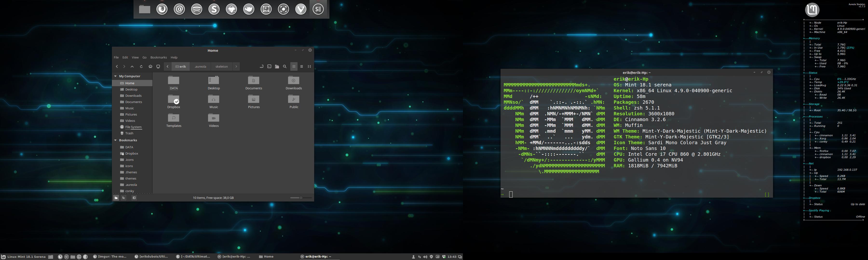Open GIMP from the dock
This screenshot has width=868, height=260.
point(249,9)
